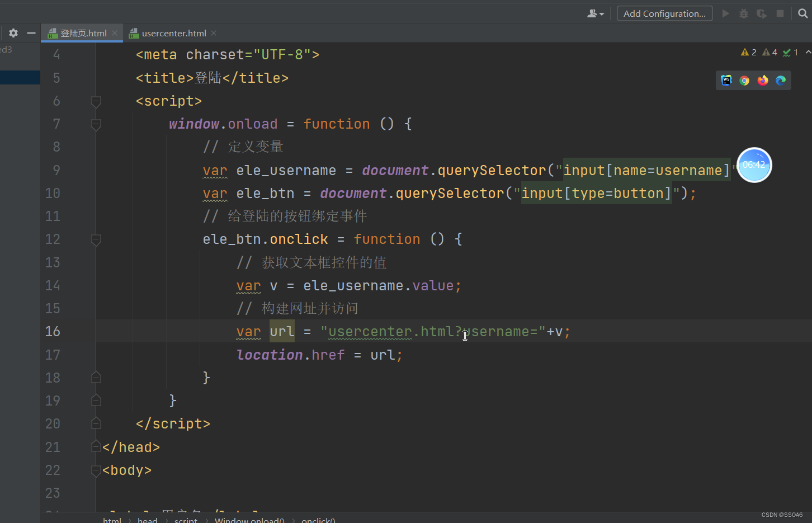Click line number 16 in gutter
The width and height of the screenshot is (812, 523).
[53, 332]
